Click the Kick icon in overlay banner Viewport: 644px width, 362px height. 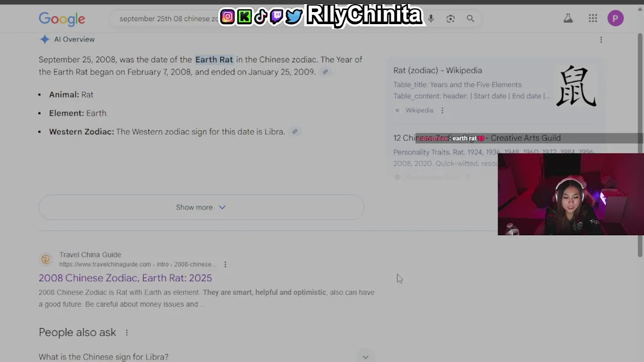click(244, 17)
